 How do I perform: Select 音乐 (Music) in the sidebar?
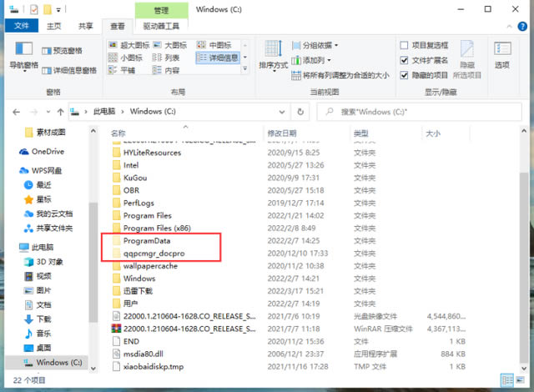click(x=38, y=334)
